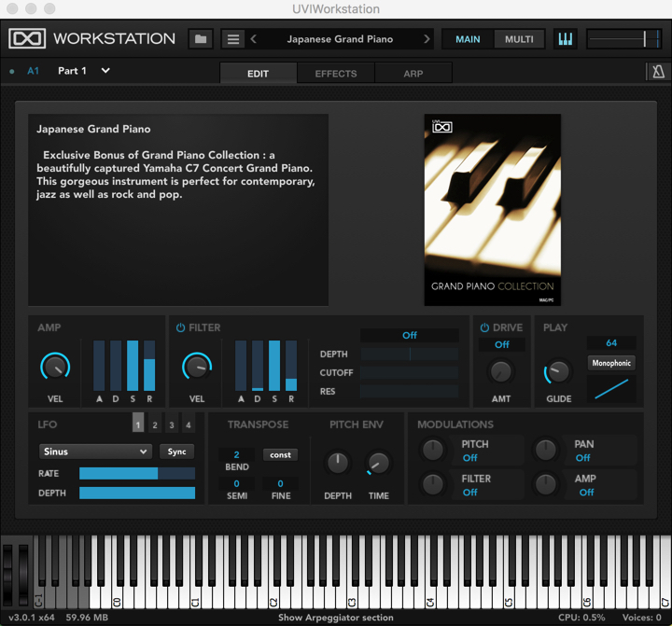
Task: Expand the Part 1 dropdown chevron
Action: click(x=105, y=71)
